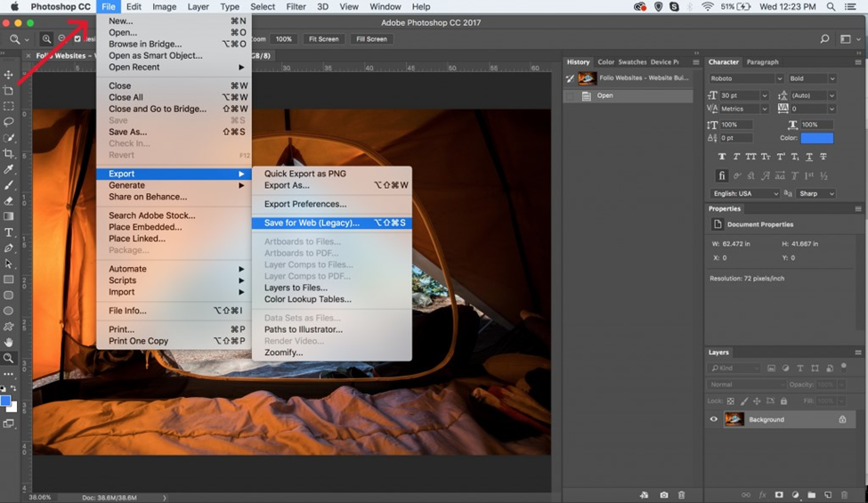Open the blue text Color swatch
The height and width of the screenshot is (503, 868).
pyautogui.click(x=816, y=138)
